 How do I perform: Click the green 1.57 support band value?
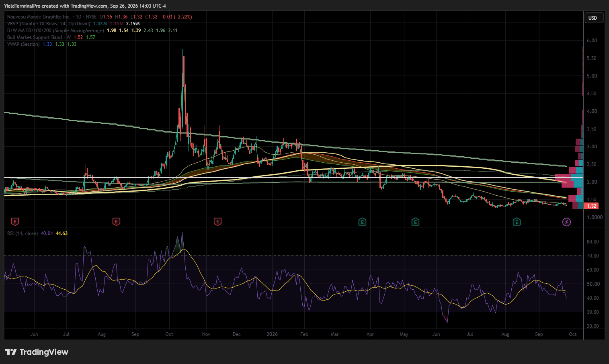(90, 37)
